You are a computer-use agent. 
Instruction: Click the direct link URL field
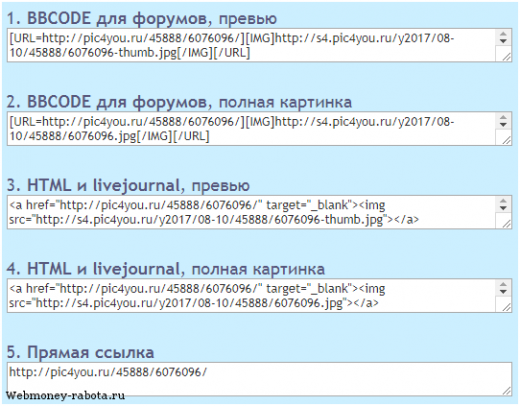pos(259,379)
